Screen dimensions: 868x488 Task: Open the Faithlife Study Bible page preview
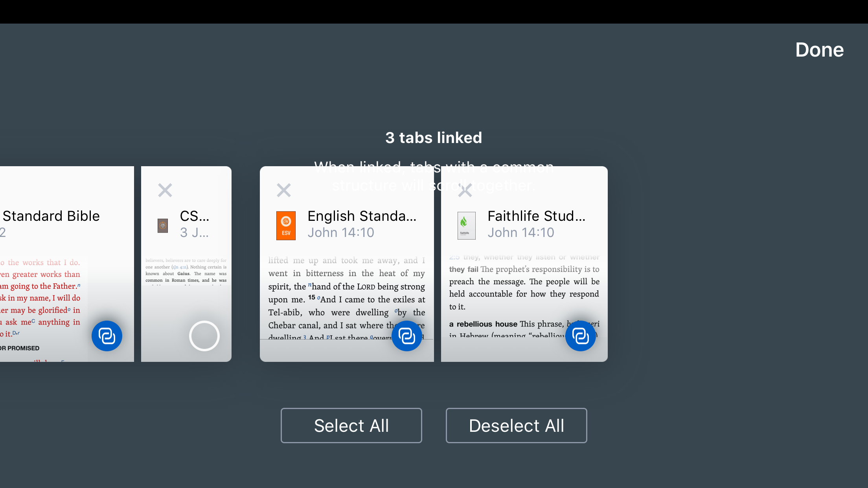[x=524, y=295]
